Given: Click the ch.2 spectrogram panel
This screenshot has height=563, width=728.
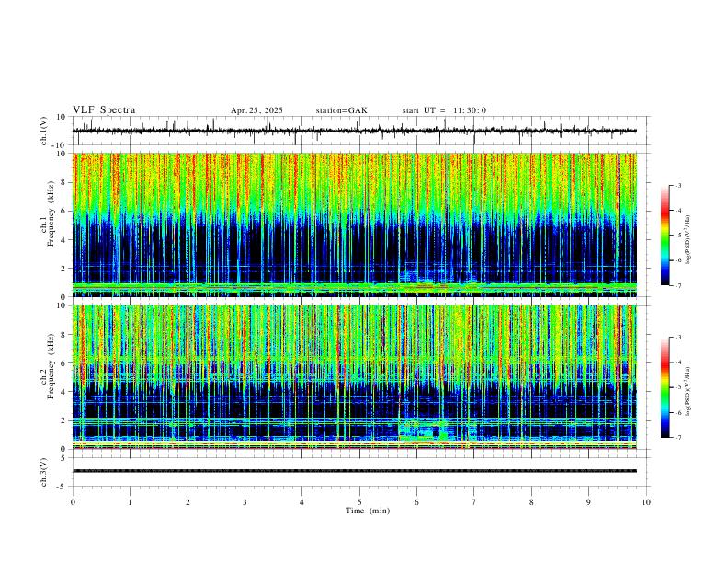Looking at the screenshot, I should coord(355,377).
